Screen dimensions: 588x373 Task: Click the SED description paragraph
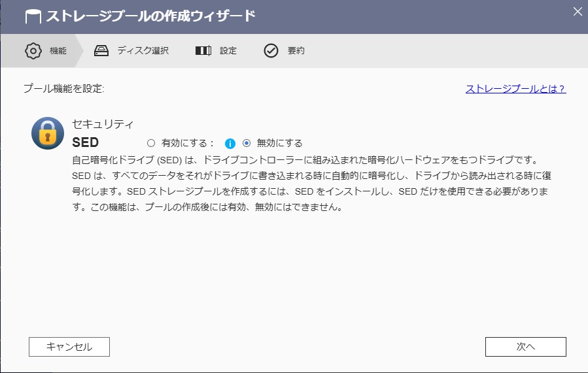tap(311, 184)
